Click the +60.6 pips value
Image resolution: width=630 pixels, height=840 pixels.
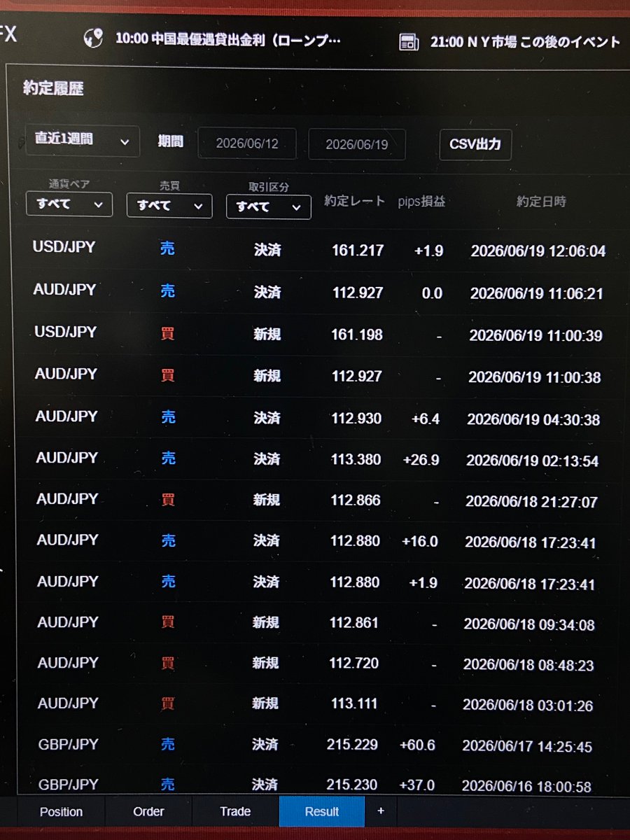click(x=417, y=745)
